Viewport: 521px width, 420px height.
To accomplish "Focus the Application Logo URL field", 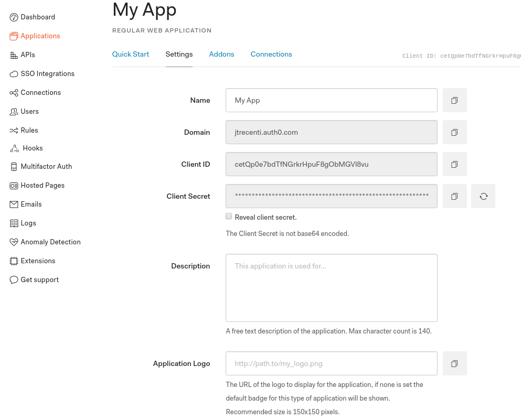I will click(331, 363).
